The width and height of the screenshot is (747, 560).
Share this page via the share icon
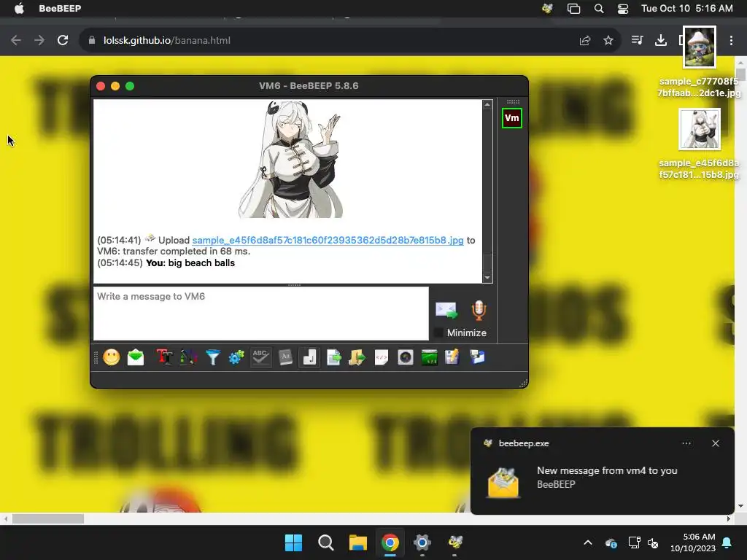point(585,41)
